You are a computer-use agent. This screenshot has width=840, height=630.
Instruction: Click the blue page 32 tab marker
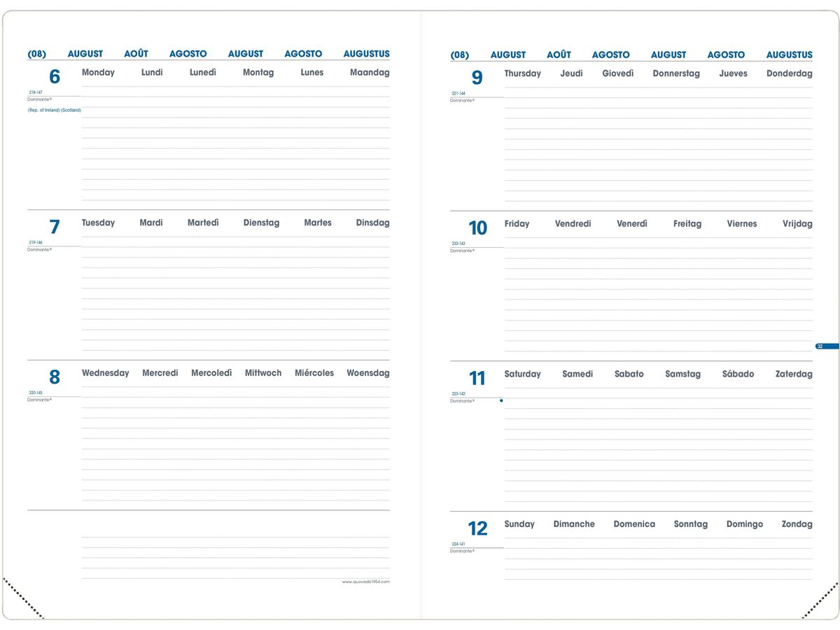(x=826, y=346)
